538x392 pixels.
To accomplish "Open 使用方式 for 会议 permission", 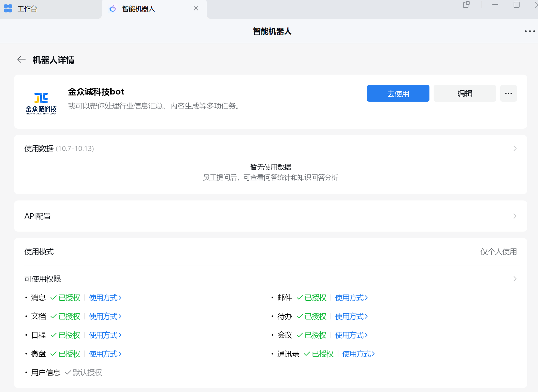I will (x=352, y=335).
